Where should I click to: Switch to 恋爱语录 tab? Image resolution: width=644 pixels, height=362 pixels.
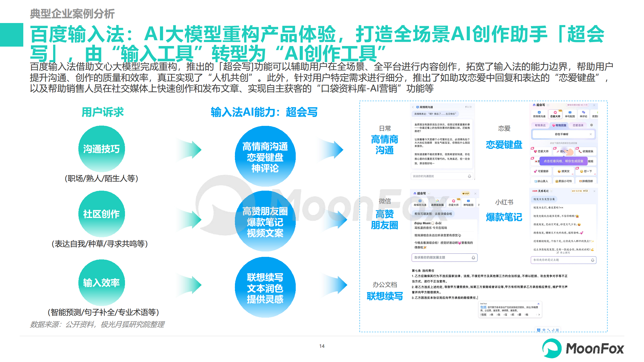578,125
